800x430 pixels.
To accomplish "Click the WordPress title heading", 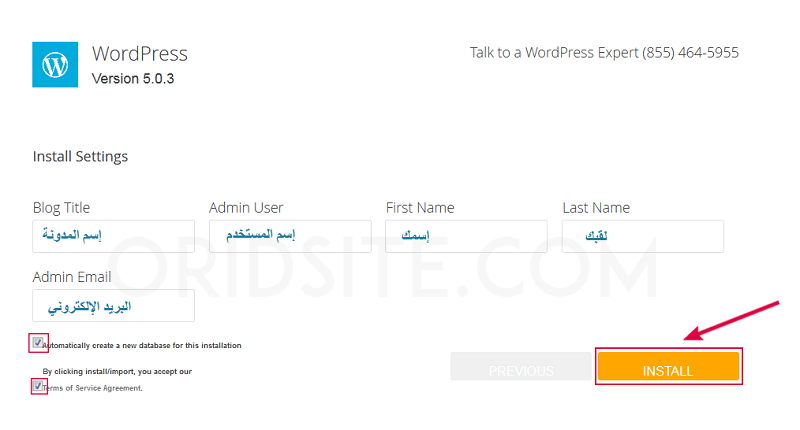I will click(x=139, y=53).
